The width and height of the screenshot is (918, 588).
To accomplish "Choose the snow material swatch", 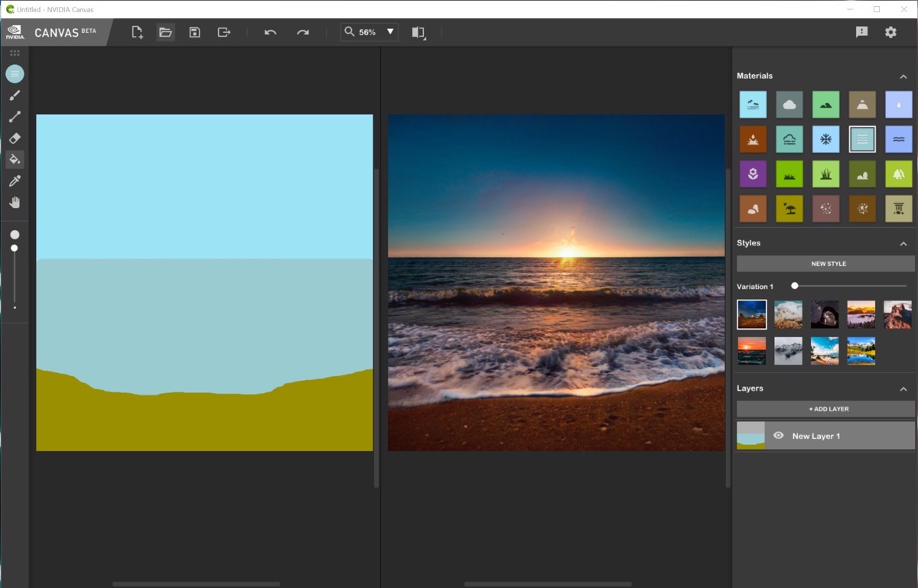I will tap(826, 139).
